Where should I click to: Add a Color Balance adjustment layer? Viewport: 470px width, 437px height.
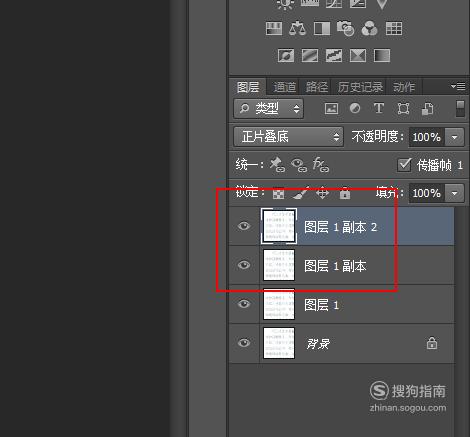297,29
